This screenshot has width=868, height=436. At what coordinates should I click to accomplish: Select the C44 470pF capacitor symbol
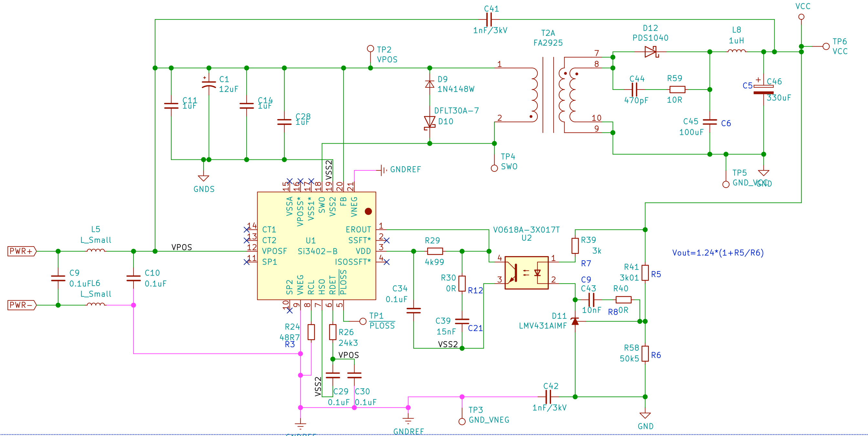[634, 90]
